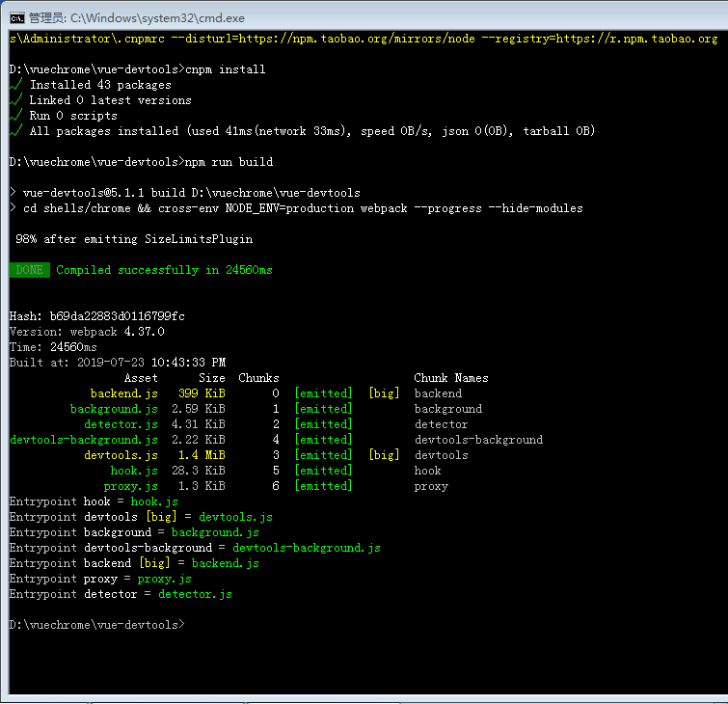The image size is (728, 704).
Task: Click 'proxy.js' in the asset table
Action: coord(131,486)
